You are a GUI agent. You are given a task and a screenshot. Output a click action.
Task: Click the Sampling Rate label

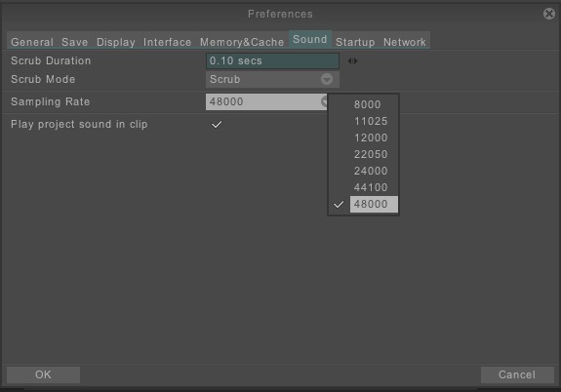coord(50,102)
